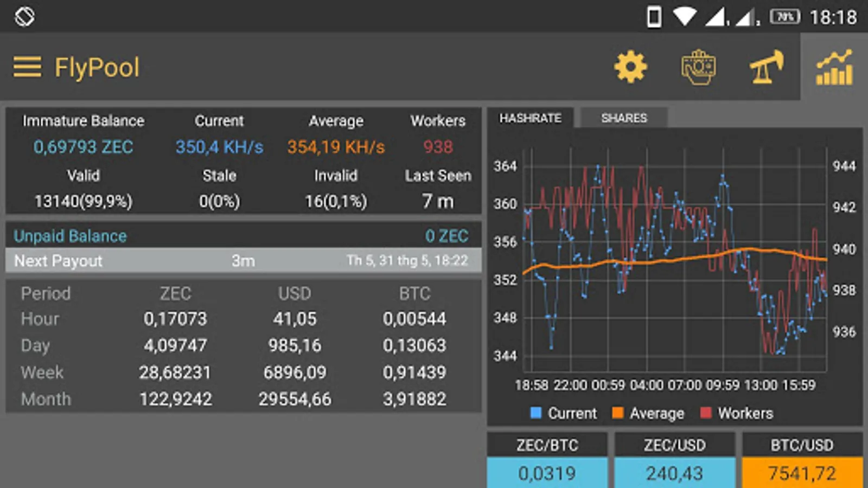Tap the Week row USD value 6896,09
This screenshot has width=868, height=488.
(x=295, y=373)
